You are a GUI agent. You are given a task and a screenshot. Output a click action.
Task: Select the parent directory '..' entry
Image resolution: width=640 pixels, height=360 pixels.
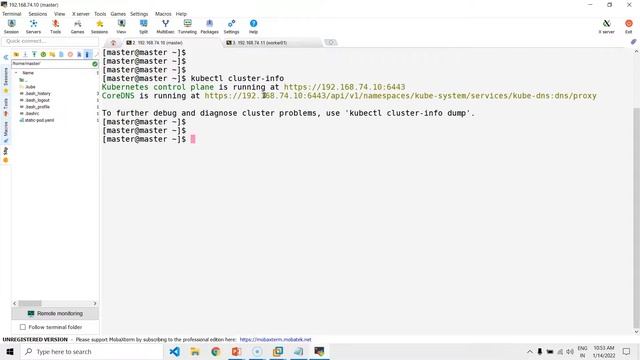coord(23,80)
